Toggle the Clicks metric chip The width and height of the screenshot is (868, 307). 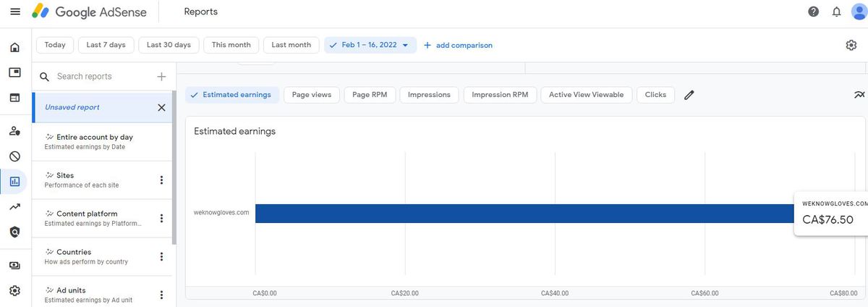point(656,95)
